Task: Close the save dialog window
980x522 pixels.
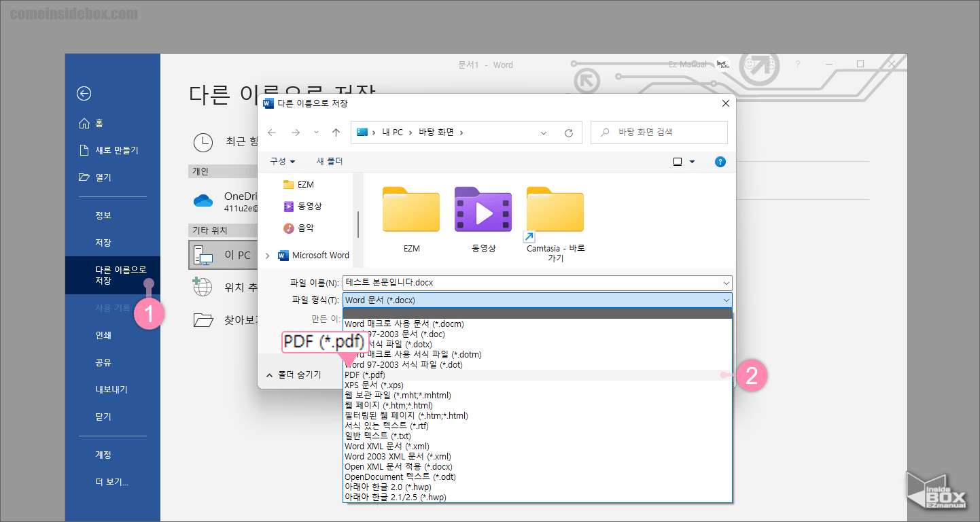Action: click(x=726, y=103)
